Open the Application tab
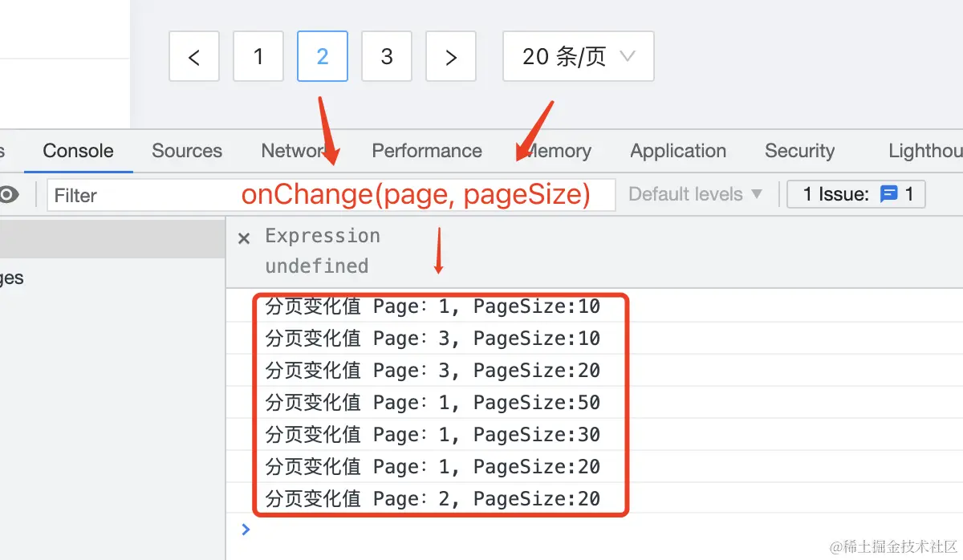This screenshot has height=560, width=963. click(x=678, y=151)
